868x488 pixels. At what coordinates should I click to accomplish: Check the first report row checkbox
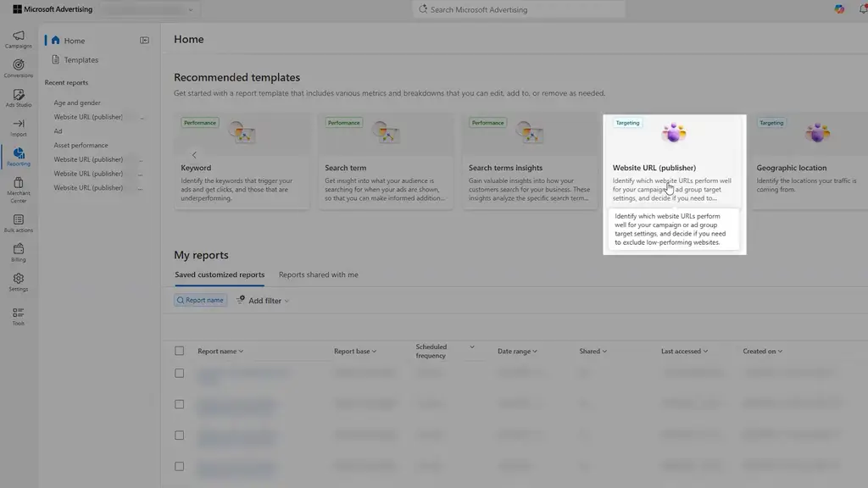tap(180, 374)
